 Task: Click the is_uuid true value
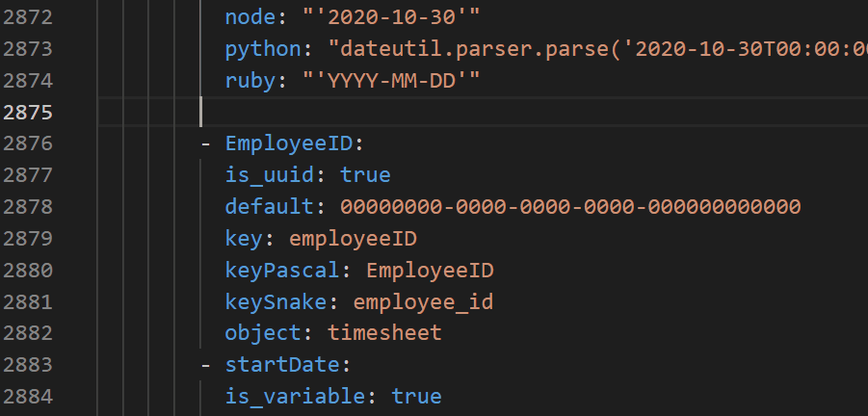[x=365, y=175]
